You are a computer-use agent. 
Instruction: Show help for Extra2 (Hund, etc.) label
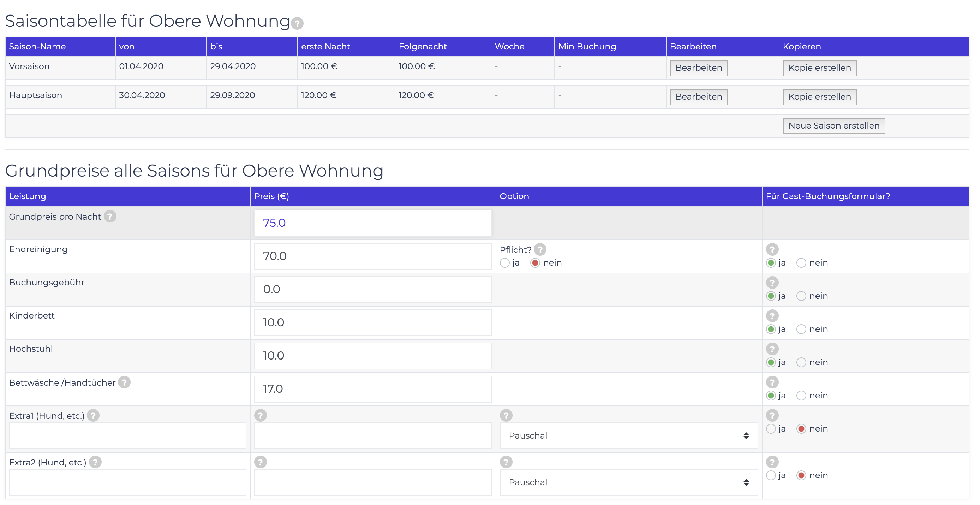(95, 462)
